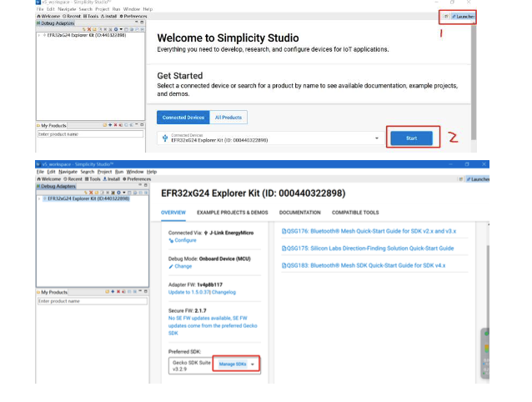Click the Configure connection link
Screen dimensions: 532x402
(x=183, y=240)
